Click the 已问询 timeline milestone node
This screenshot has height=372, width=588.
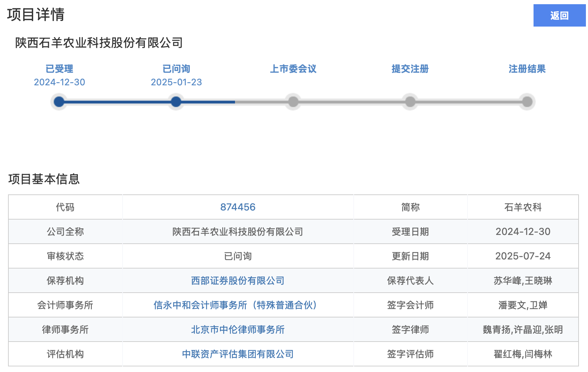tap(176, 102)
